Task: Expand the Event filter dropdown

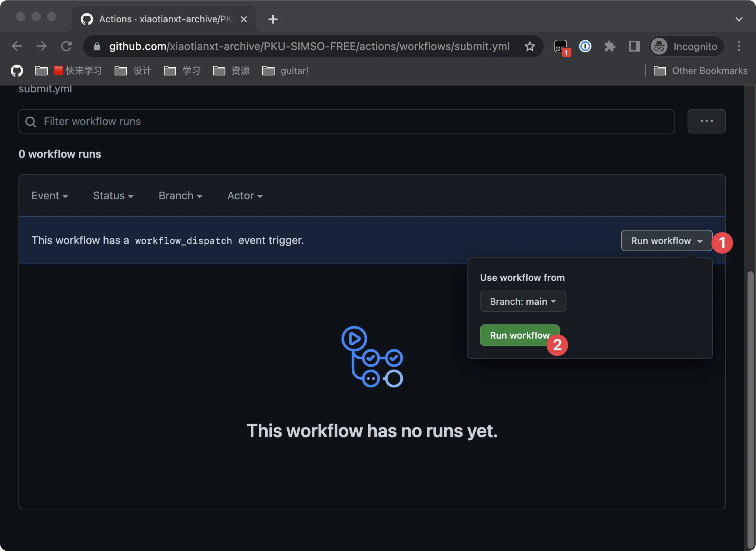Action: 49,195
